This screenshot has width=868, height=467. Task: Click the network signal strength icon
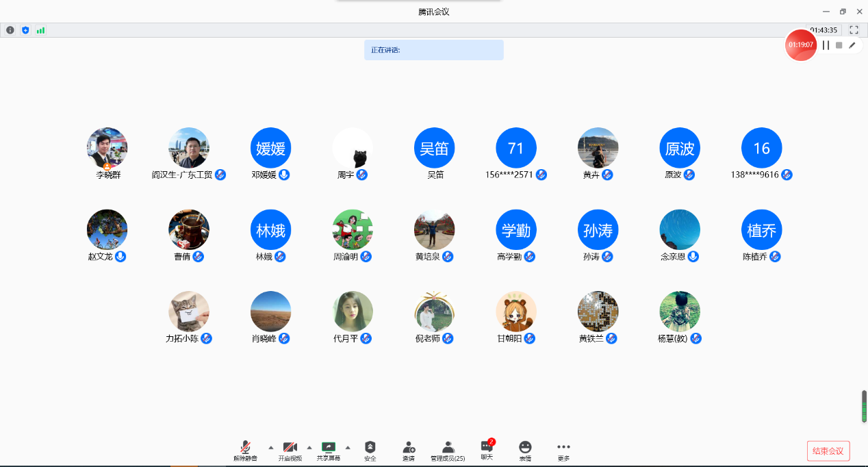(40, 30)
